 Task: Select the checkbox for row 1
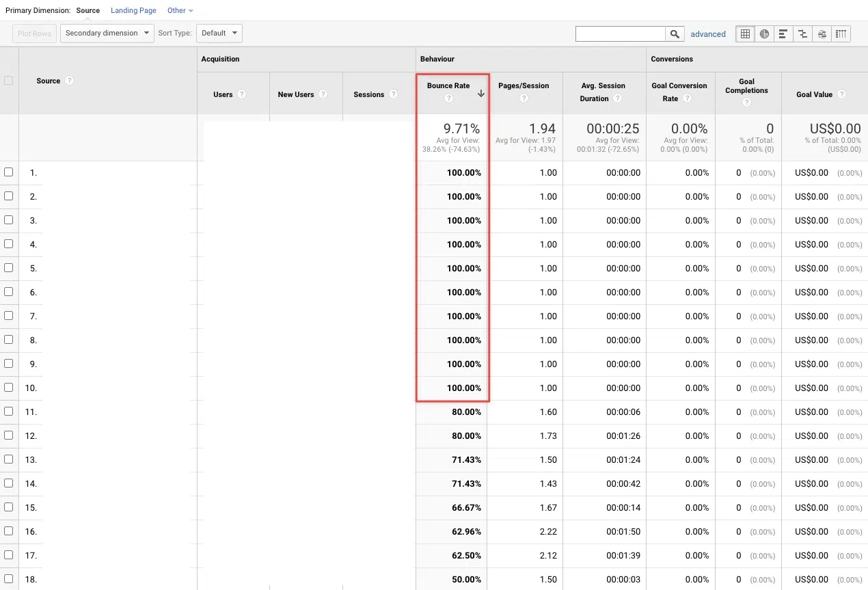[9, 172]
